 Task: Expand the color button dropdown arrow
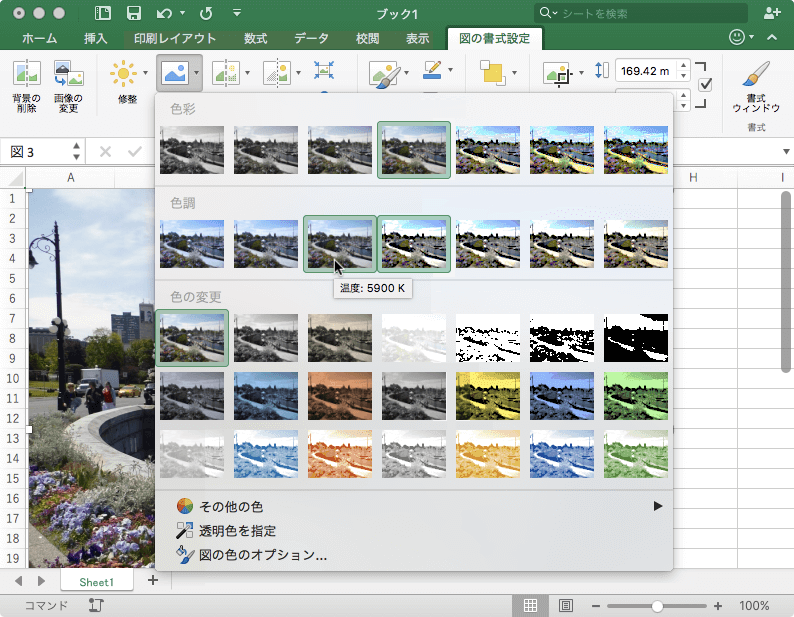(198, 73)
